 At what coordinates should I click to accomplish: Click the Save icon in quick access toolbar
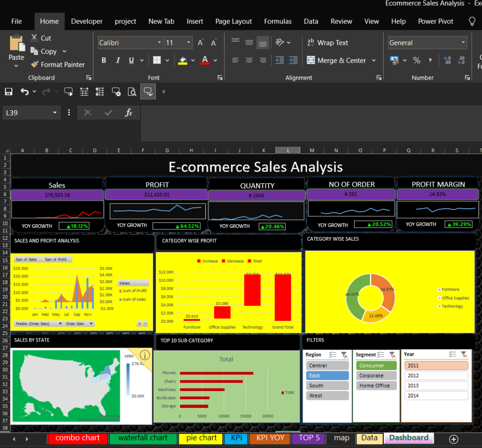pos(8,91)
